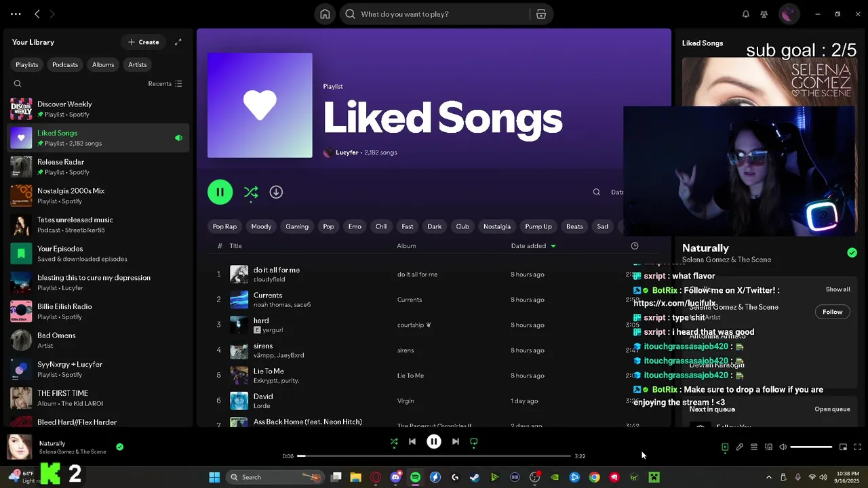Remove Naturally from Liked Songs in player bar
Viewport: 868px width, 488px height.
click(x=119, y=447)
